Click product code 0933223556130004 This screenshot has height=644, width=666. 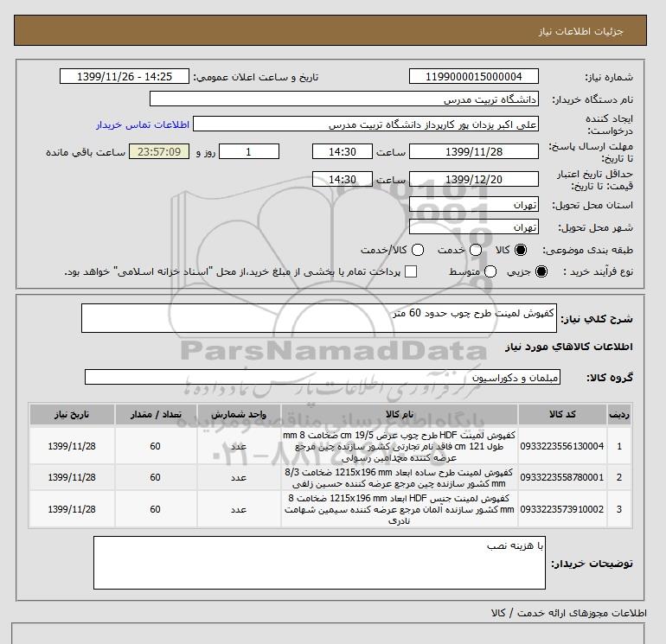pyautogui.click(x=562, y=446)
